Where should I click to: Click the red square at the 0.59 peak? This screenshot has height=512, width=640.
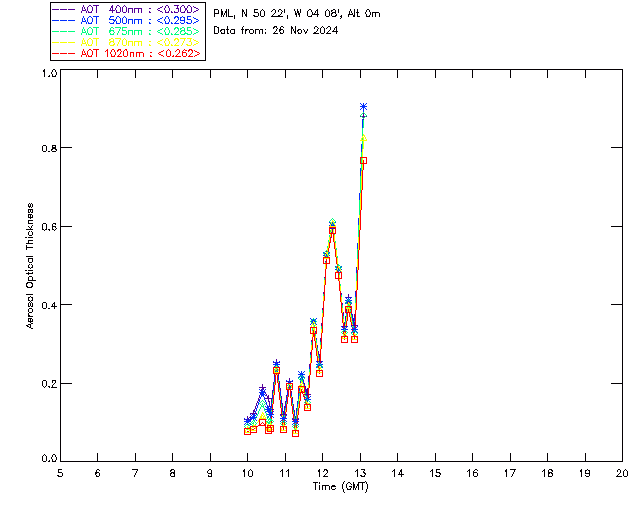coord(332,231)
